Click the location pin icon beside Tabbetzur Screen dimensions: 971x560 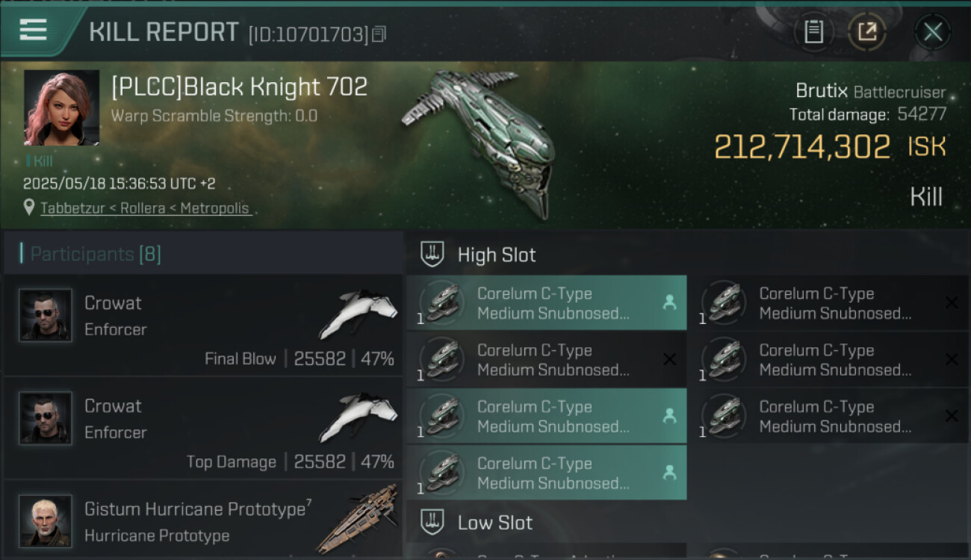coord(29,208)
